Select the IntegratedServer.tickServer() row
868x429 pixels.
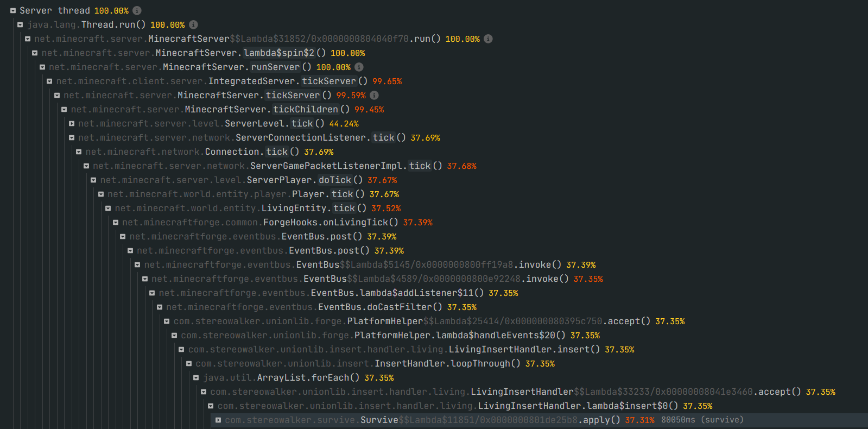coord(229,81)
